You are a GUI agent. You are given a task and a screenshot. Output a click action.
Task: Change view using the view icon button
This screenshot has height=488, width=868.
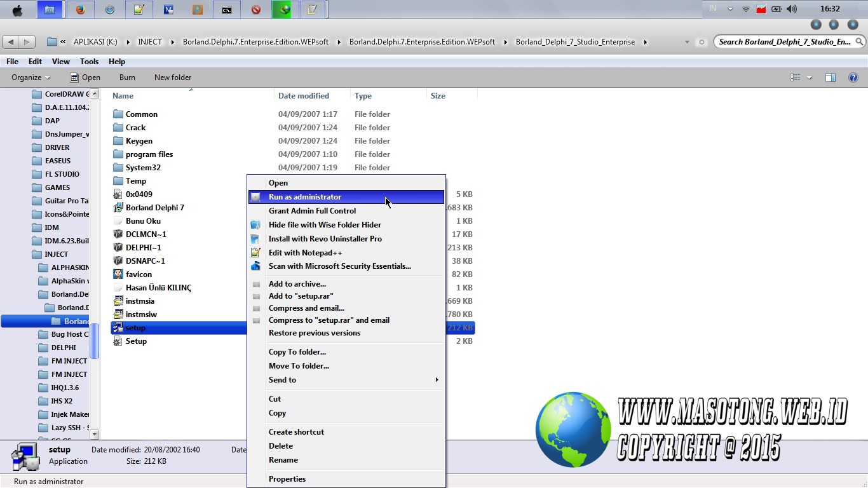point(796,78)
